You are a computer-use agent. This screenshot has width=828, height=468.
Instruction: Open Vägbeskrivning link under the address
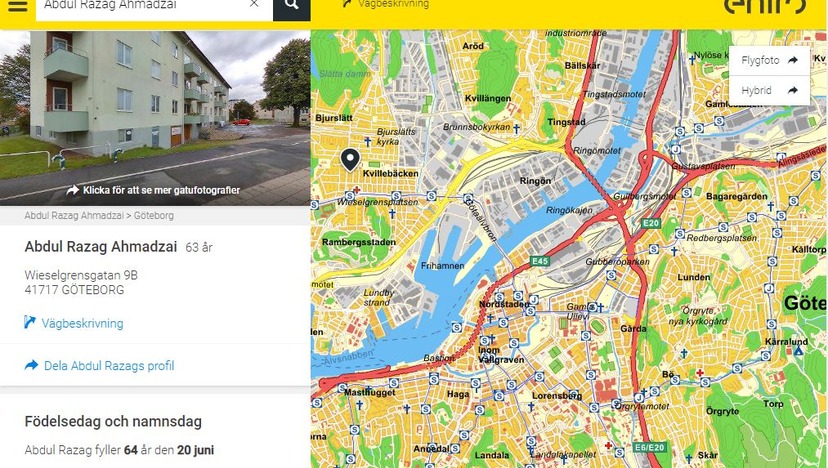(x=82, y=323)
